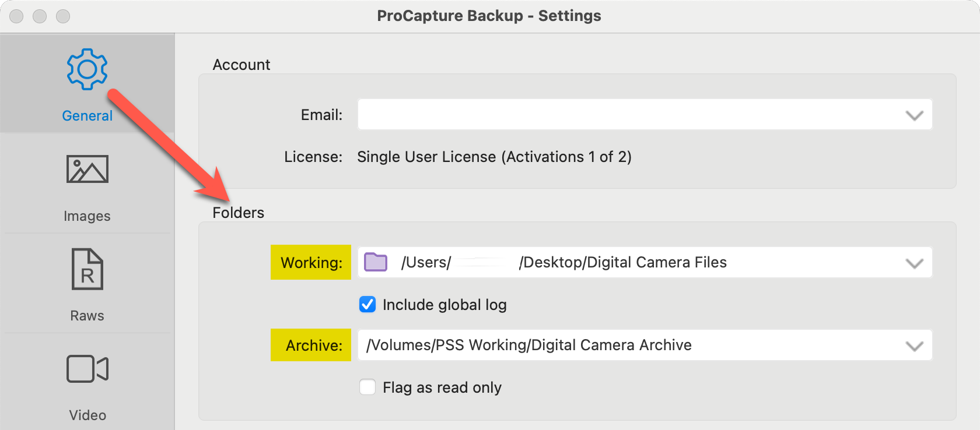Click the red close window button
Screen dimensions: 980x430
[x=16, y=16]
